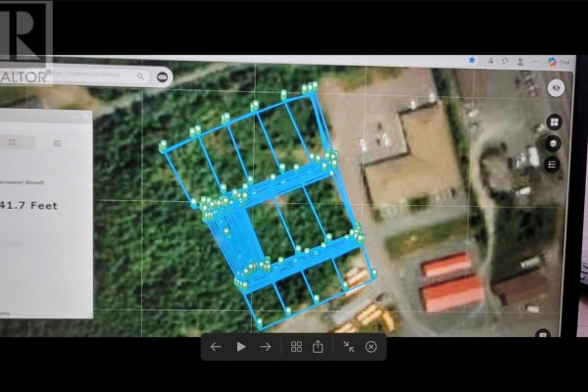Exit fullscreen using the collapse arrows icon
This screenshot has width=588, height=392.
tap(349, 347)
